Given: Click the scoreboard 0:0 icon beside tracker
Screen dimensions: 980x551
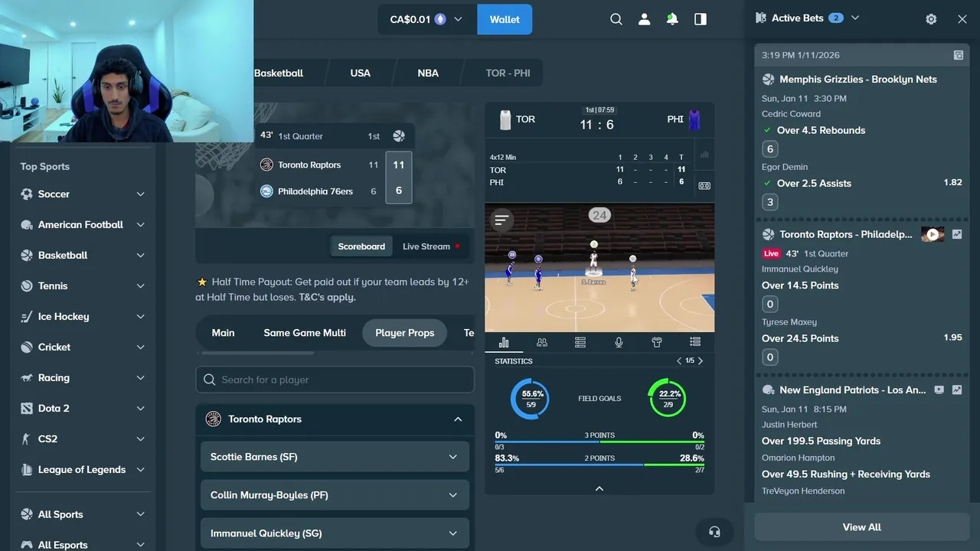Looking at the screenshot, I should click(704, 185).
